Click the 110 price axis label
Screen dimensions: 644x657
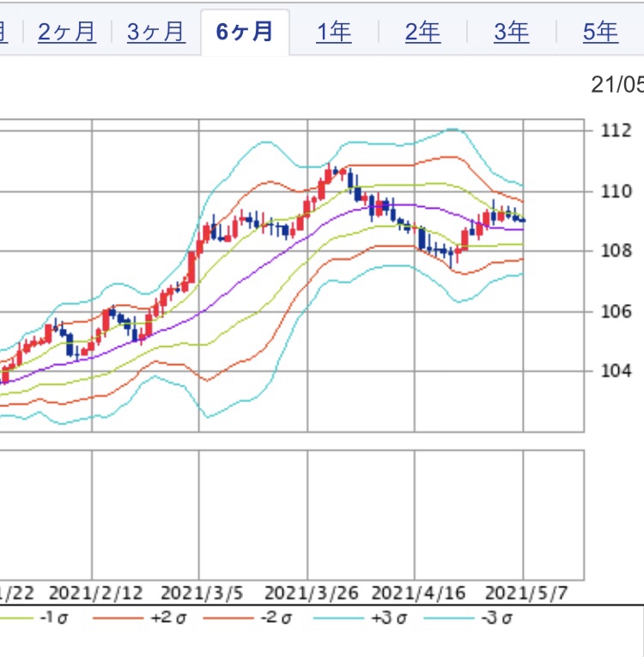coord(616,192)
